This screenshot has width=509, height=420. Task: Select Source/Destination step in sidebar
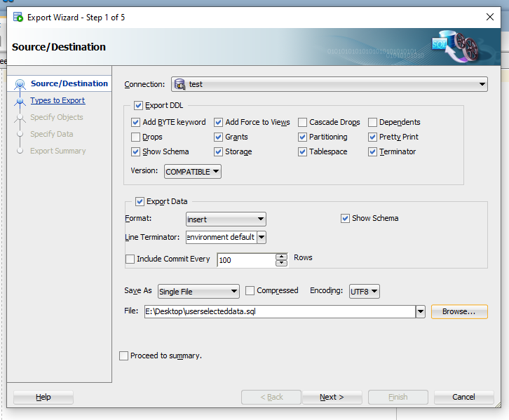[69, 83]
